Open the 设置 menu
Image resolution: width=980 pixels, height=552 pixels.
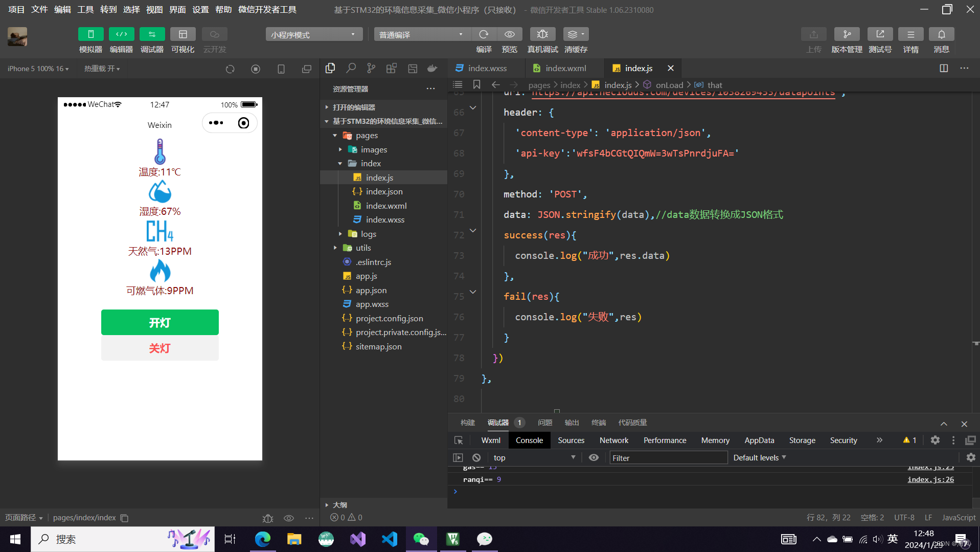pos(200,9)
